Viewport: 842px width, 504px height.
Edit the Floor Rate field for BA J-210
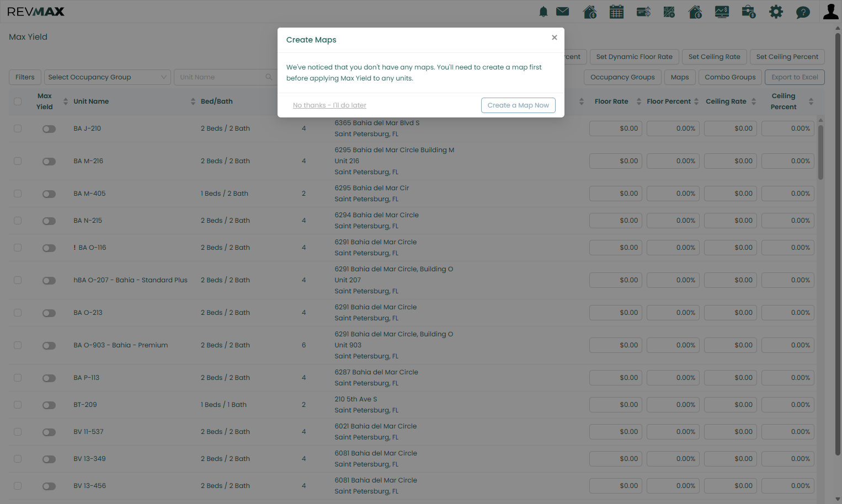click(x=616, y=128)
